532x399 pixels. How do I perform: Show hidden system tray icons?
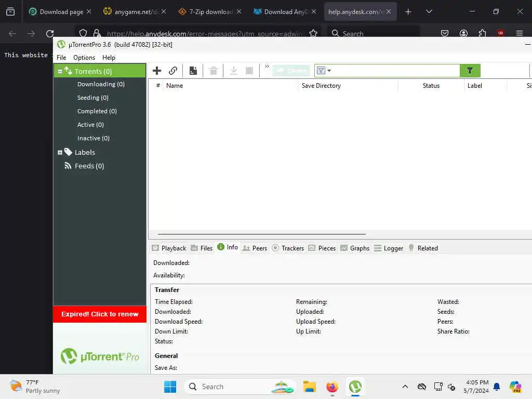pyautogui.click(x=405, y=387)
